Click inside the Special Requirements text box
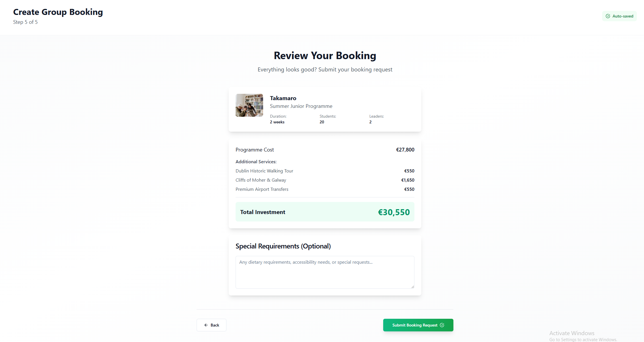 coord(325,272)
